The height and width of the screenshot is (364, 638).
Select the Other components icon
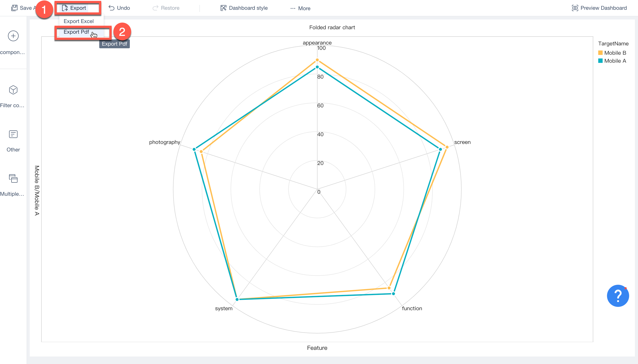point(13,134)
